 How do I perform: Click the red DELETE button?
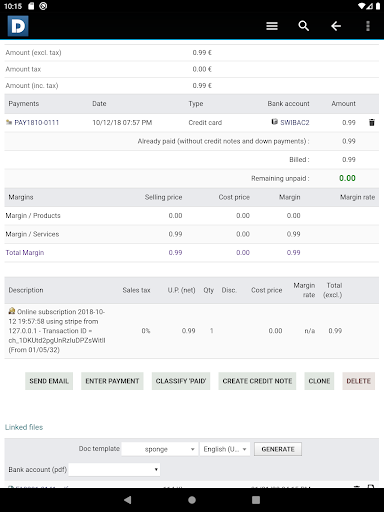click(358, 381)
